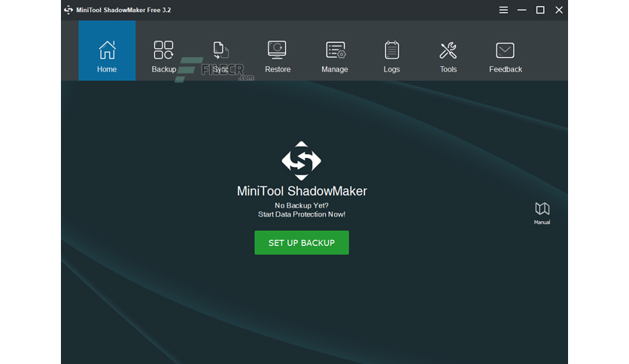Click the MiniTool logo in title bar

[x=68, y=10]
